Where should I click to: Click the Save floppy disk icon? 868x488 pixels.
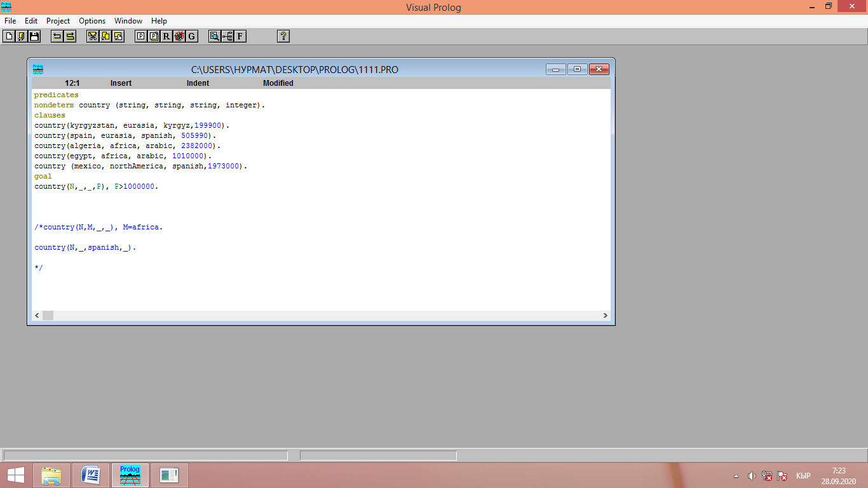click(x=34, y=36)
